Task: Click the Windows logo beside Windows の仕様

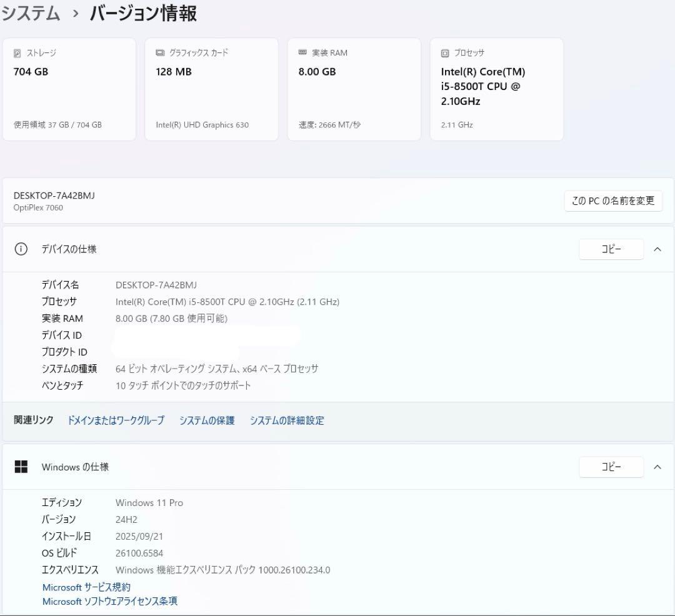Action: 22,467
